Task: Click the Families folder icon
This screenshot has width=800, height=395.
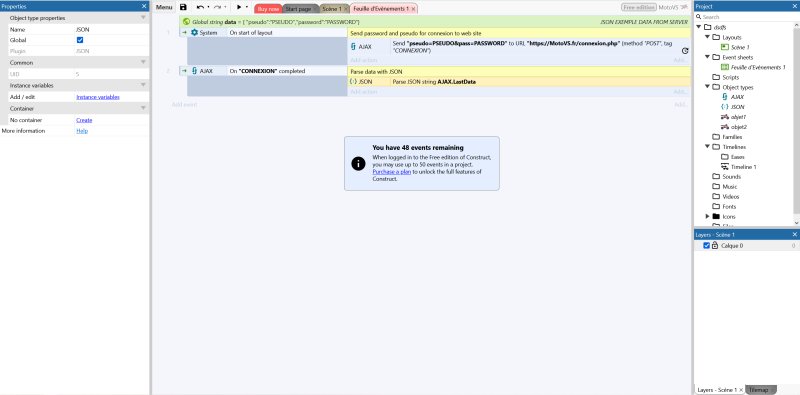Action: (x=716, y=137)
